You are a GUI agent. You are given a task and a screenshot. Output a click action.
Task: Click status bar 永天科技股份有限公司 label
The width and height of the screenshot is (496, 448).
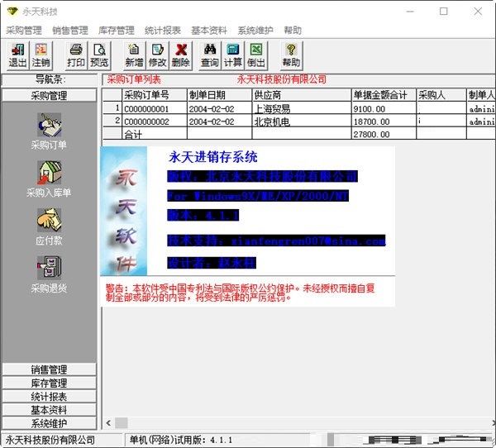[50, 440]
